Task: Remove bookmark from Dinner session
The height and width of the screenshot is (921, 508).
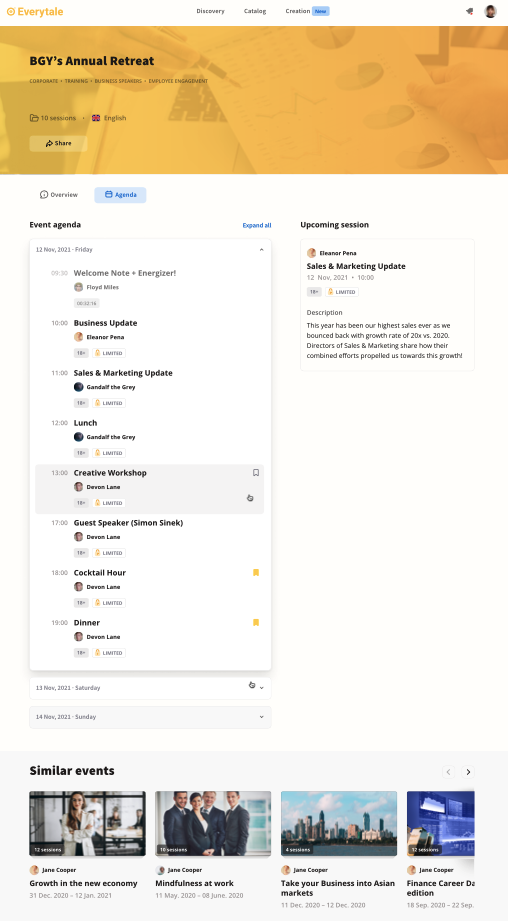Action: [x=256, y=623]
